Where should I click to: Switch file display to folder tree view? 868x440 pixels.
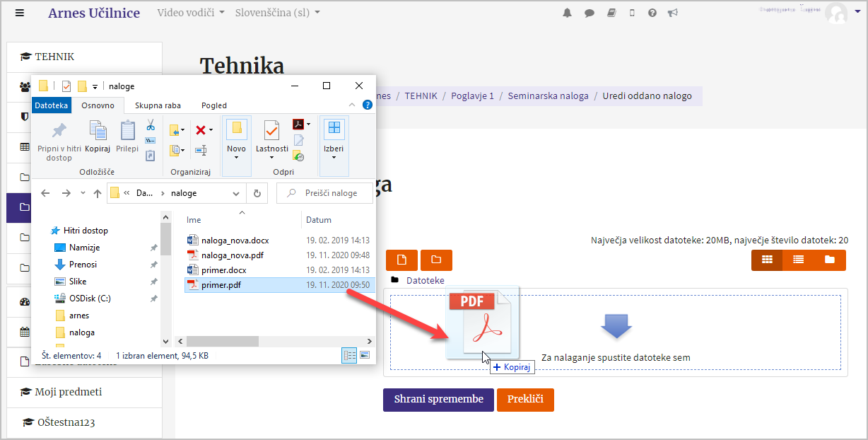click(830, 260)
